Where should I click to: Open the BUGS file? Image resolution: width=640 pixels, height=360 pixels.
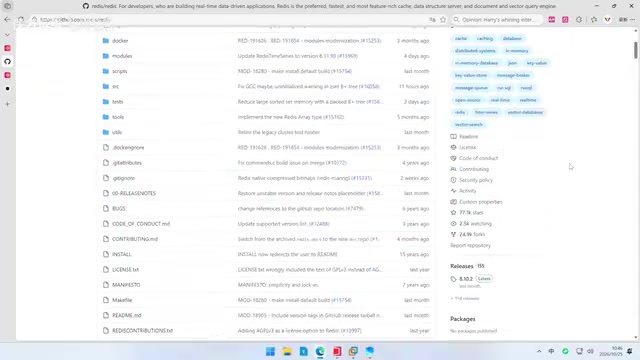(x=119, y=209)
